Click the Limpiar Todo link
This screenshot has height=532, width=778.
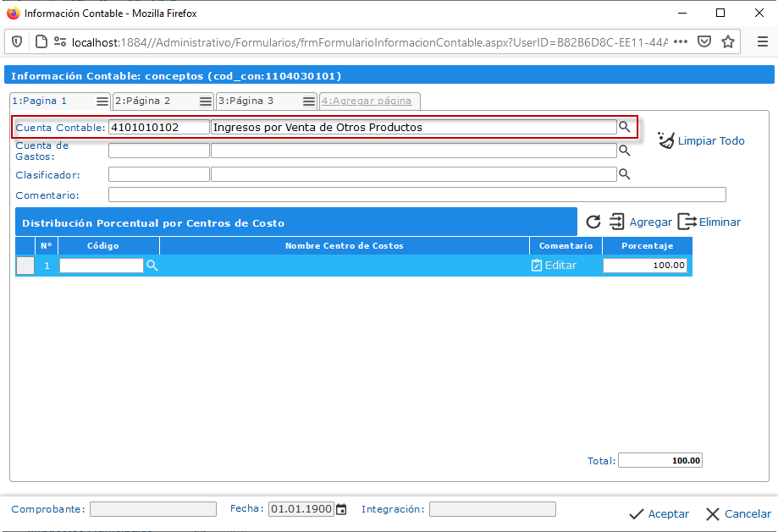711,140
